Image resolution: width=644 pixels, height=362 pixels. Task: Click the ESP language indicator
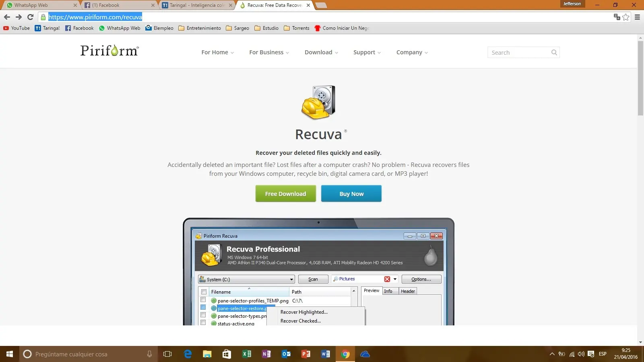pos(603,354)
